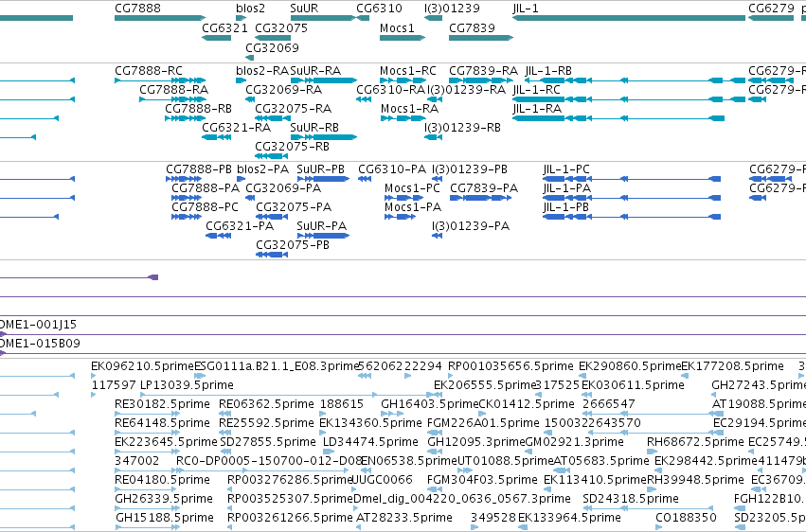
Task: Select the CG32069-PA protein label
Action: click(x=283, y=188)
